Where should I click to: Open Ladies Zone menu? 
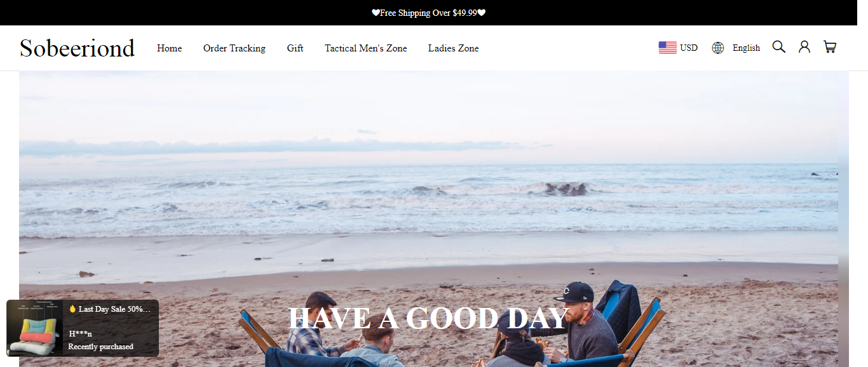click(x=454, y=48)
